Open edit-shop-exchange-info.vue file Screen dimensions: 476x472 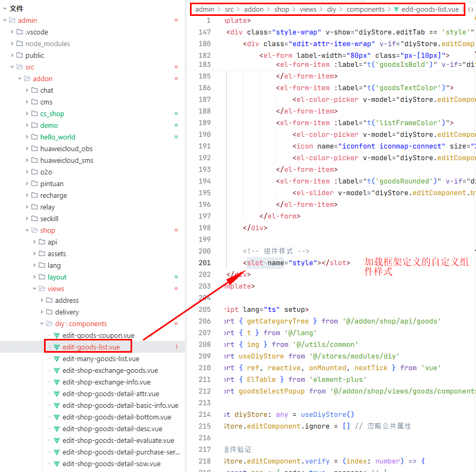click(106, 382)
